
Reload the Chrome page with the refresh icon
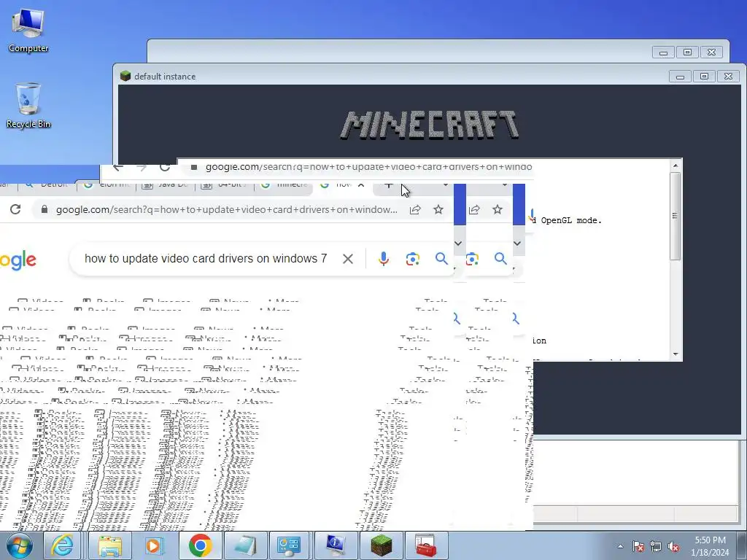click(15, 209)
